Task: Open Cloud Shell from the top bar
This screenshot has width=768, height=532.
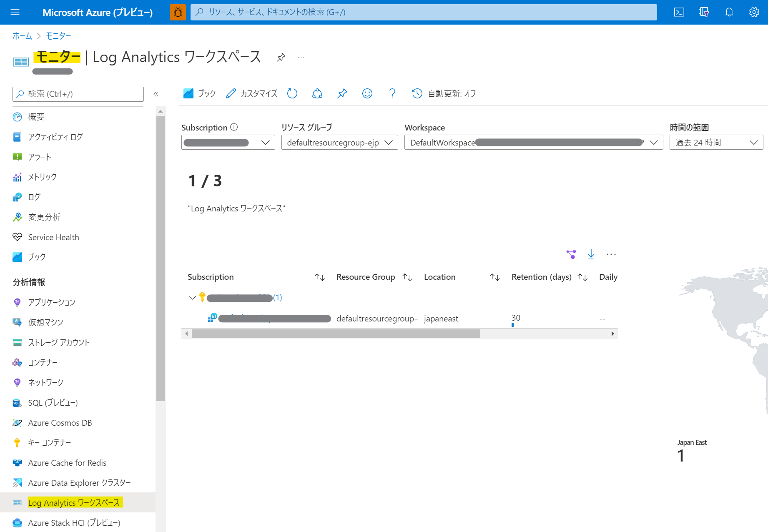Action: (679, 12)
